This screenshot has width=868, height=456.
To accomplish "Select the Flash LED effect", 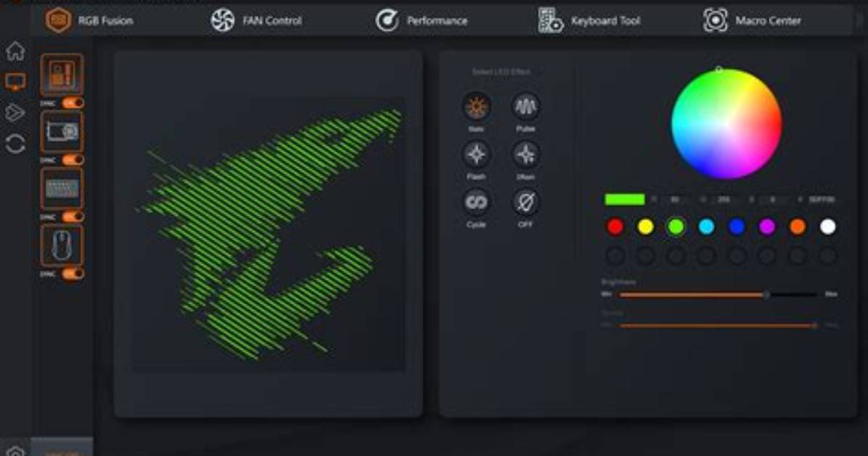I will click(x=476, y=155).
